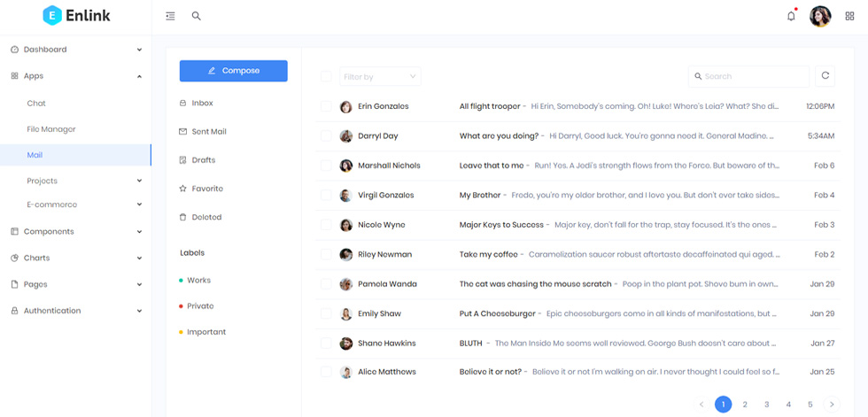Viewport: 868px width, 417px height.
Task: Check the Marshall Nichols mail checkbox
Action: (x=326, y=166)
